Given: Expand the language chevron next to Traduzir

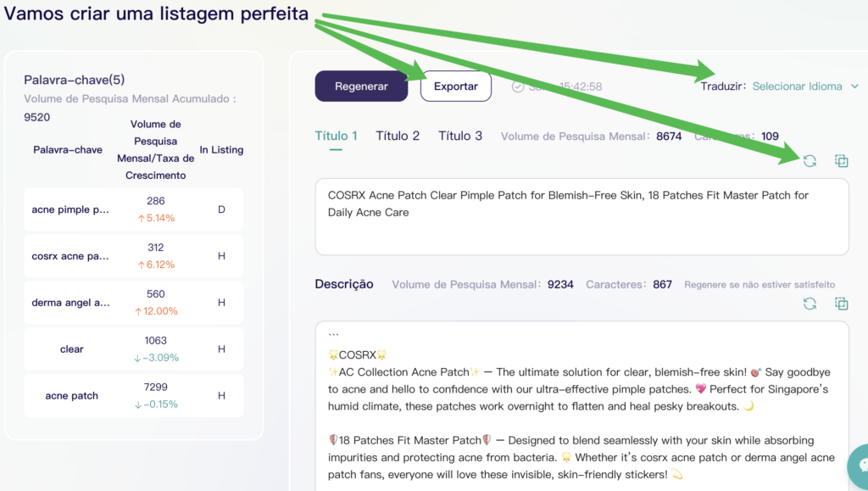Looking at the screenshot, I should pyautogui.click(x=854, y=86).
